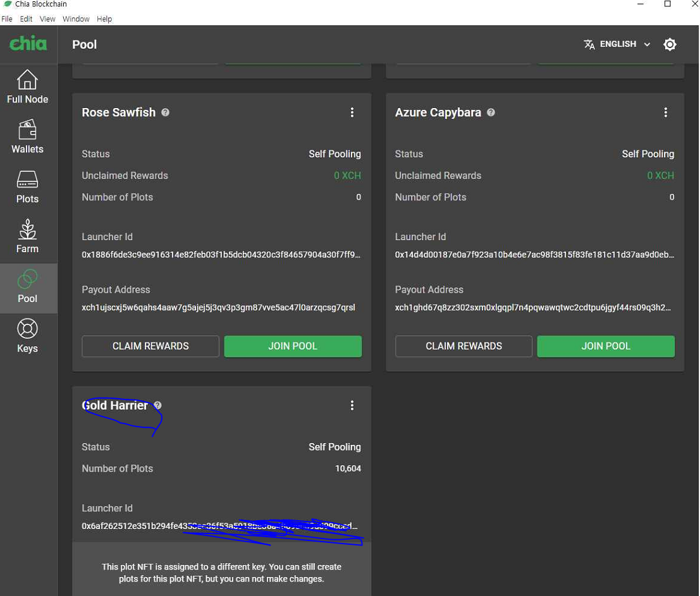
Task: Click the plot NFT different key notice
Action: 221,573
